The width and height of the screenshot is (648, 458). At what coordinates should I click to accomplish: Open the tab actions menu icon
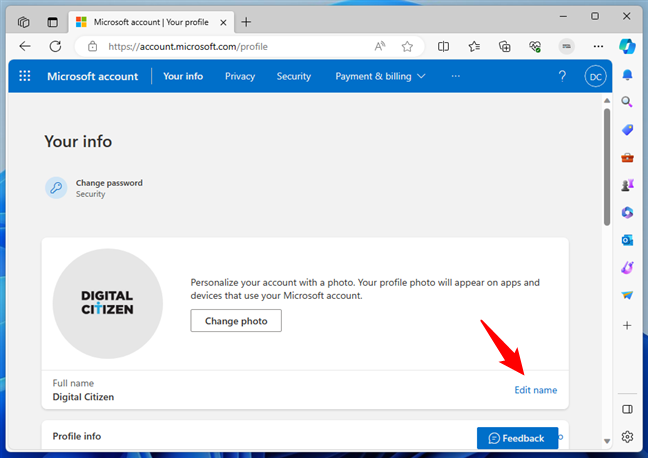pos(52,22)
